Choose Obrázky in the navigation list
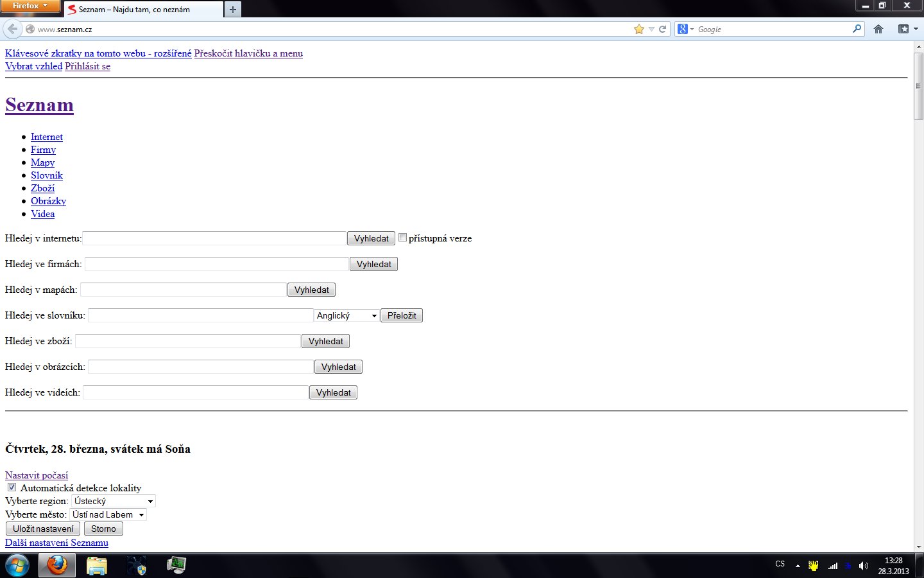The height and width of the screenshot is (578, 924). (48, 201)
